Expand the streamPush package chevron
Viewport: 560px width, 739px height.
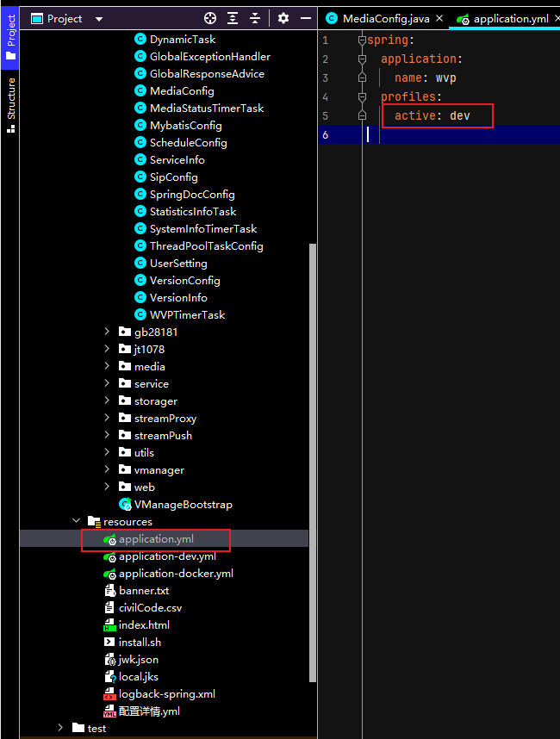click(x=107, y=435)
